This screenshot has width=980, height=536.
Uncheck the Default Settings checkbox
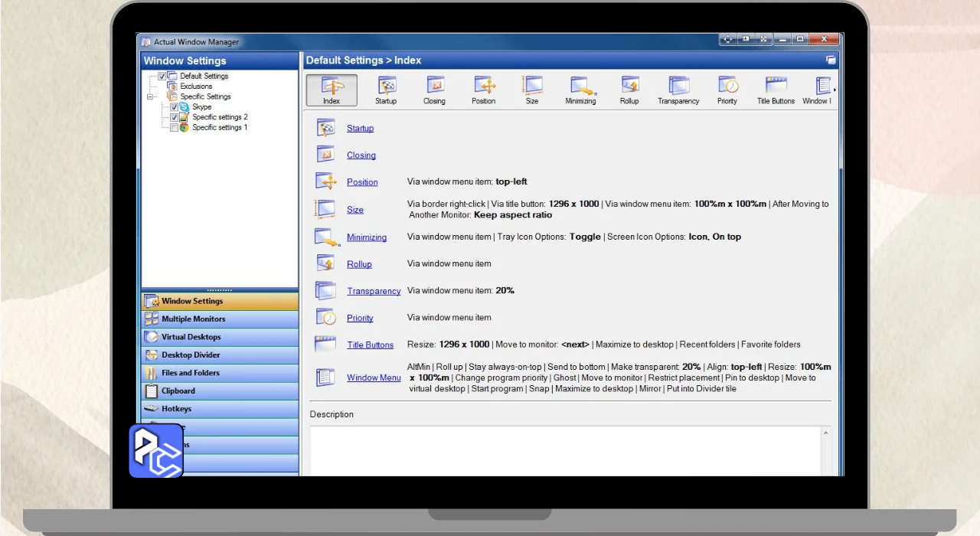[162, 77]
